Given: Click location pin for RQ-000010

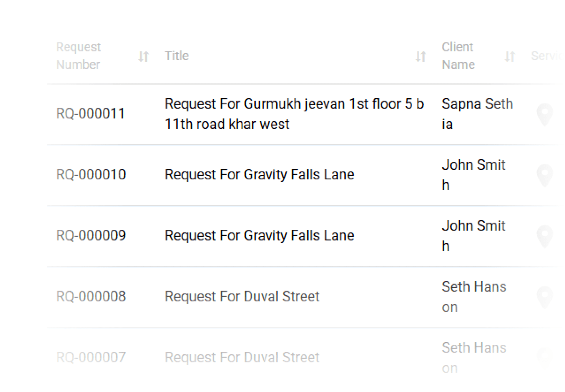Looking at the screenshot, I should pyautogui.click(x=544, y=175).
